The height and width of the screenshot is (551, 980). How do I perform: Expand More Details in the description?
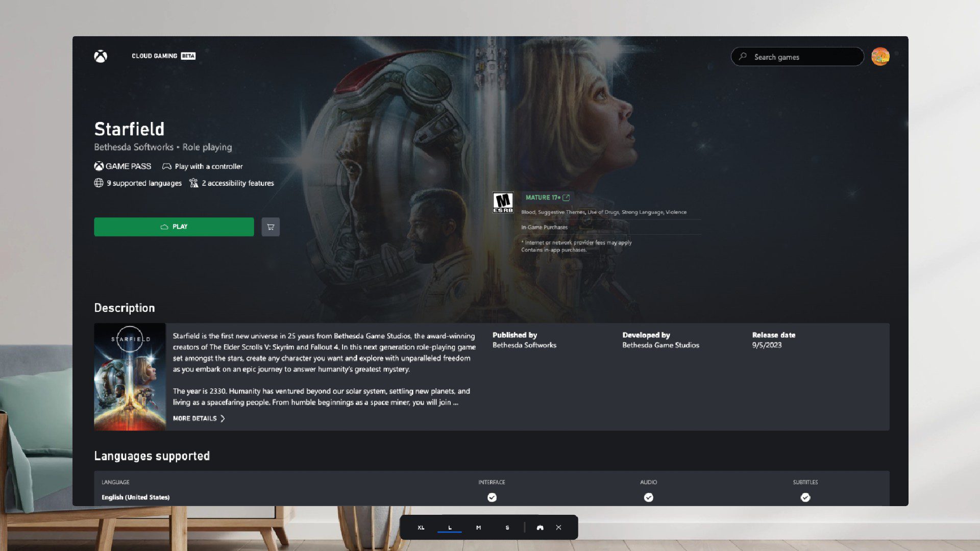(x=199, y=418)
